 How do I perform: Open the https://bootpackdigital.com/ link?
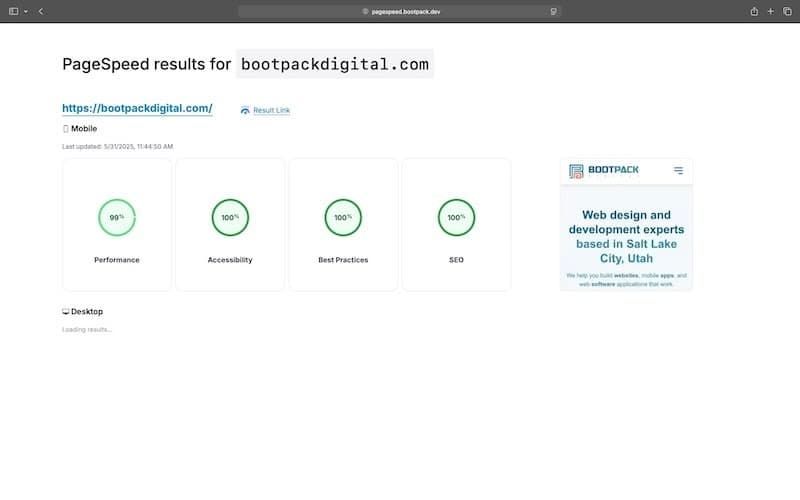[137, 108]
